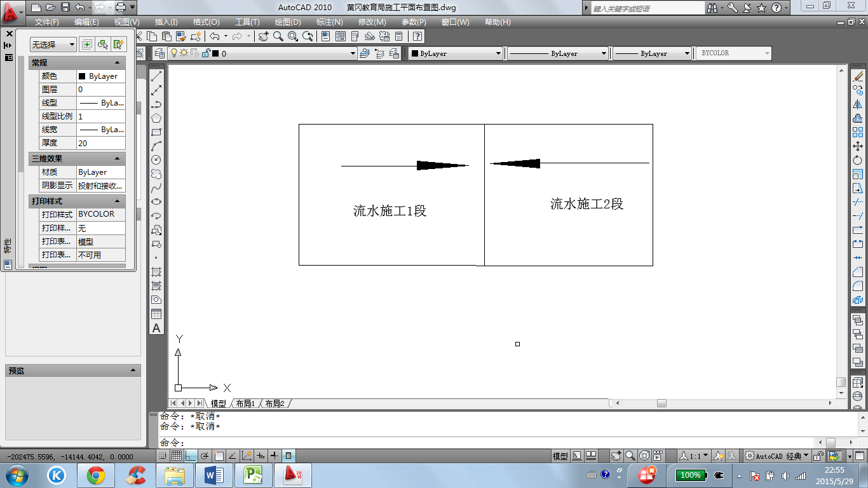Open Chrome from the taskbar
The image size is (868, 488).
(96, 475)
